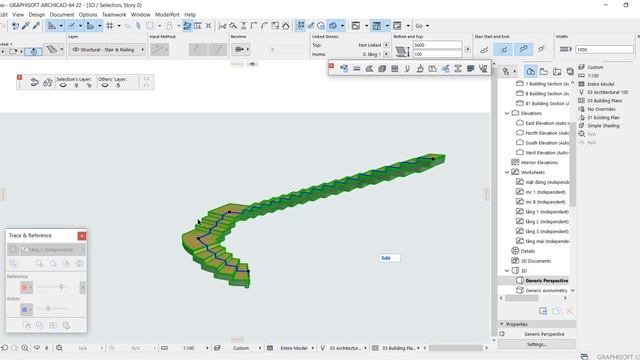This screenshot has height=360, width=640.
Task: Click the stair Width field showing 1000
Action: (x=604, y=49)
